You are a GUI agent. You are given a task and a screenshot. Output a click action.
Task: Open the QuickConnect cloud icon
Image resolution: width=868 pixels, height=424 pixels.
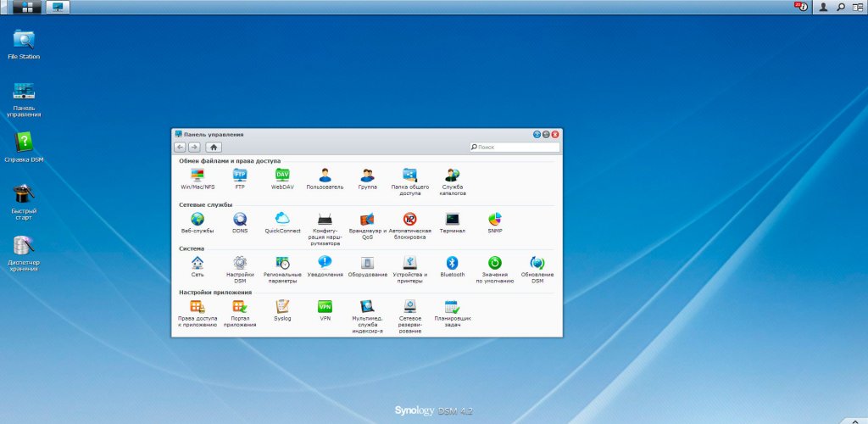coord(282,219)
